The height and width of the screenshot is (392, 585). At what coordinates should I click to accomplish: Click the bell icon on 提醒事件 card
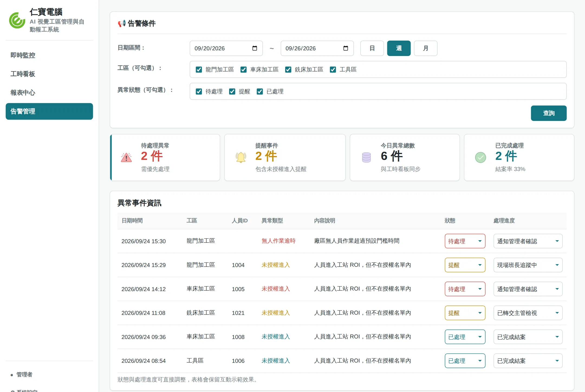(x=240, y=157)
